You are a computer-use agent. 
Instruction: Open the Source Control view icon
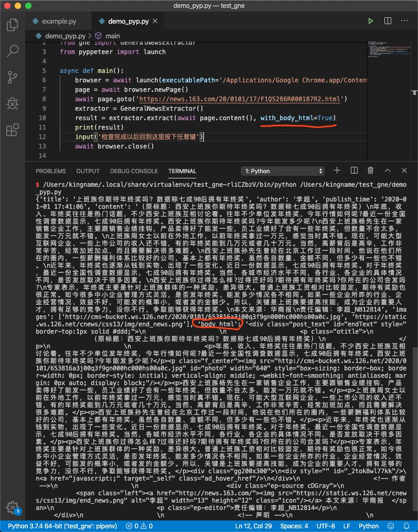click(13, 77)
